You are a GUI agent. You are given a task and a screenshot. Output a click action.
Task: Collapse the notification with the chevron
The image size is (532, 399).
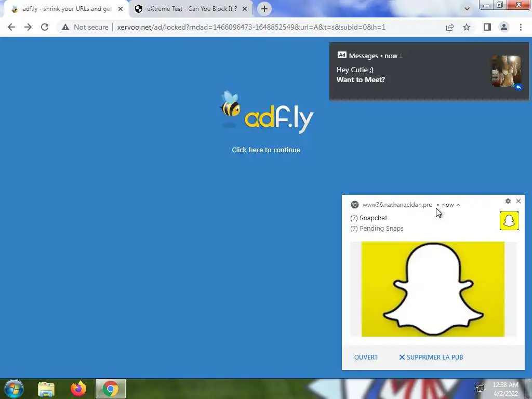[458, 205]
